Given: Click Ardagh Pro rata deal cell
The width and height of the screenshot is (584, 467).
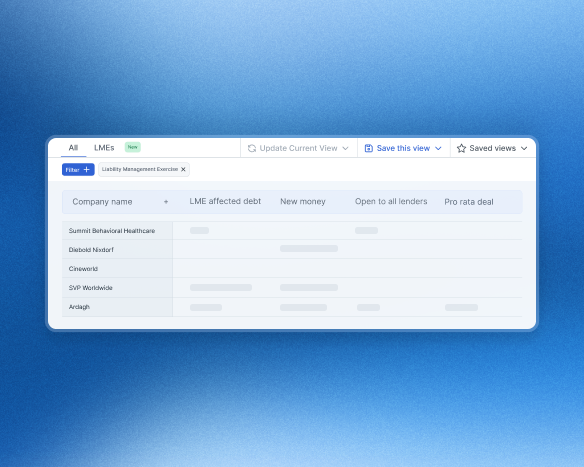Looking at the screenshot, I should [461, 307].
